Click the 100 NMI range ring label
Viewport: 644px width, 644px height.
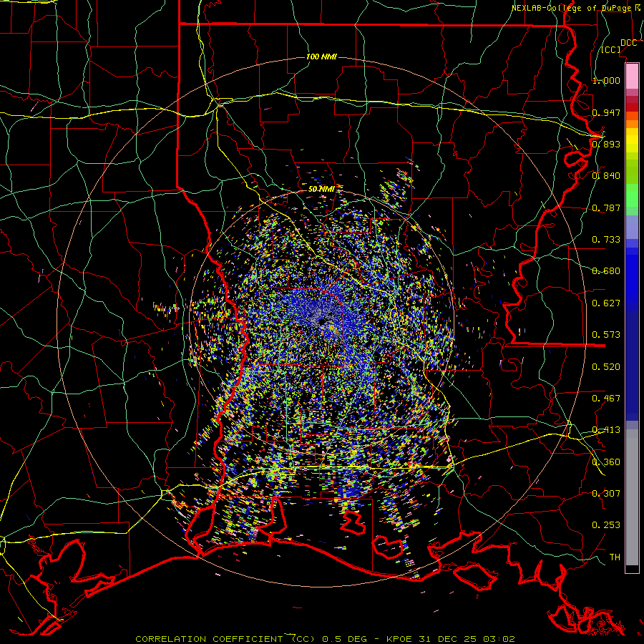coord(321,57)
